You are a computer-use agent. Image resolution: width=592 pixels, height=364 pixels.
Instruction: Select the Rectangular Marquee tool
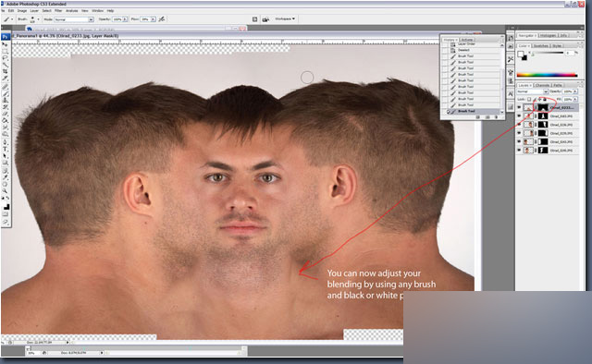click(x=5, y=52)
